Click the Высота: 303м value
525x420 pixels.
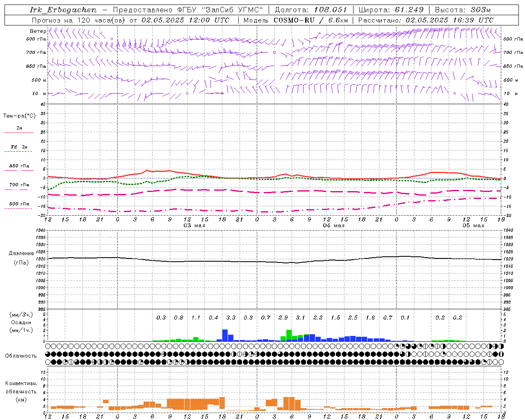pyautogui.click(x=463, y=10)
